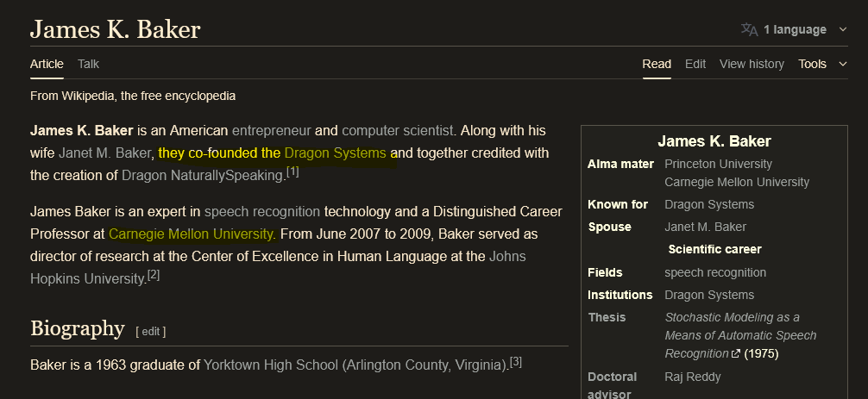
Task: Click external link icon beside thesis title
Action: (736, 354)
